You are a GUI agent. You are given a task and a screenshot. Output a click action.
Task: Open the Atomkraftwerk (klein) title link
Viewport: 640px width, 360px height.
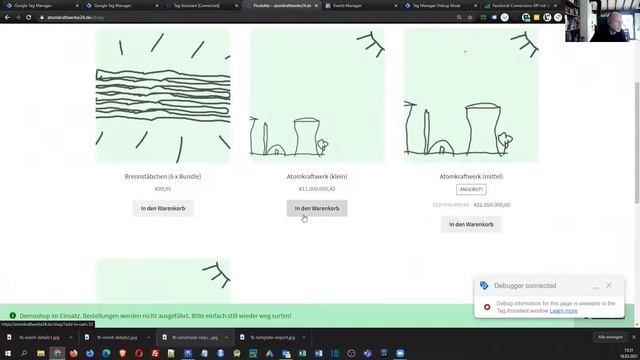[317, 176]
